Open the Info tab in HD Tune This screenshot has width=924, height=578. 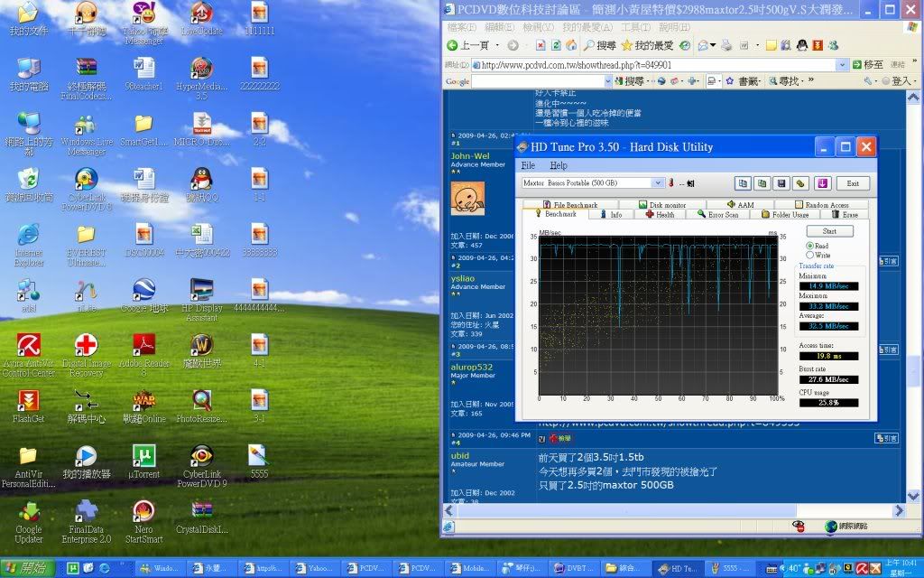[611, 215]
